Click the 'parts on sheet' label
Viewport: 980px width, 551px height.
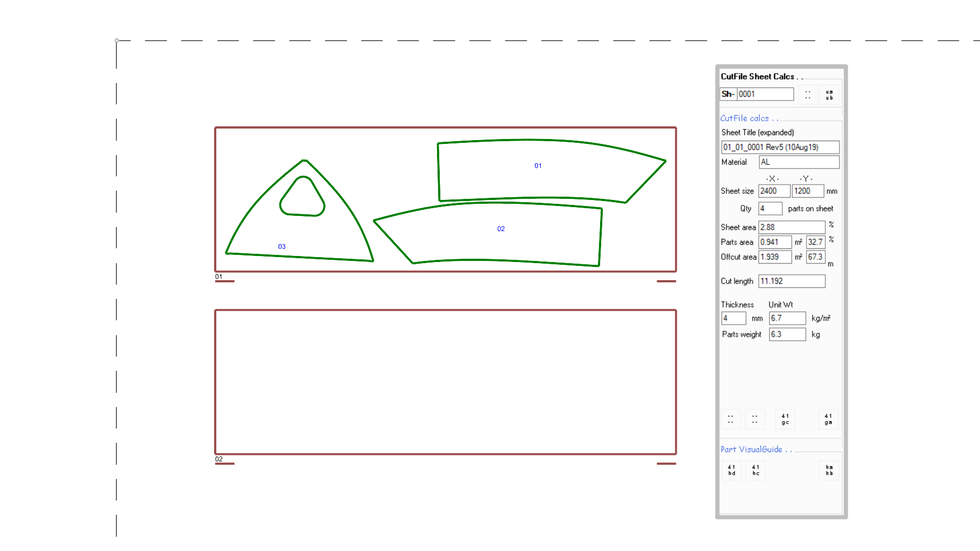coord(810,209)
